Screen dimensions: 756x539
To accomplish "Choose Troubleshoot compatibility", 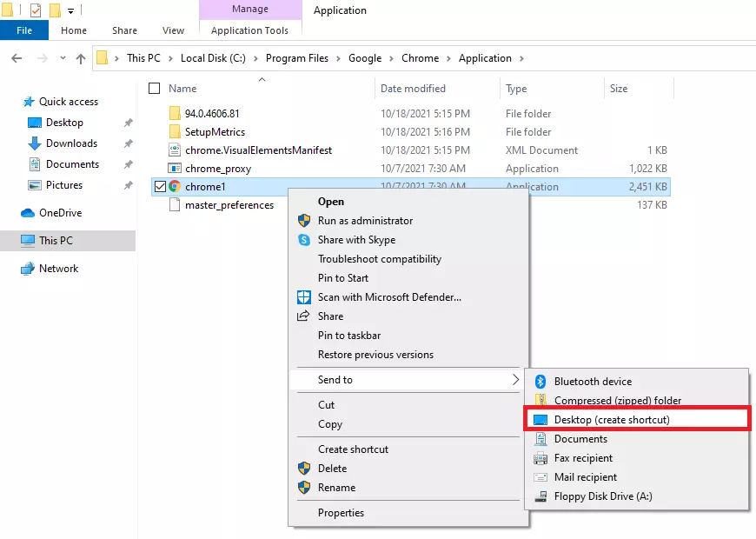I will [x=408, y=259].
